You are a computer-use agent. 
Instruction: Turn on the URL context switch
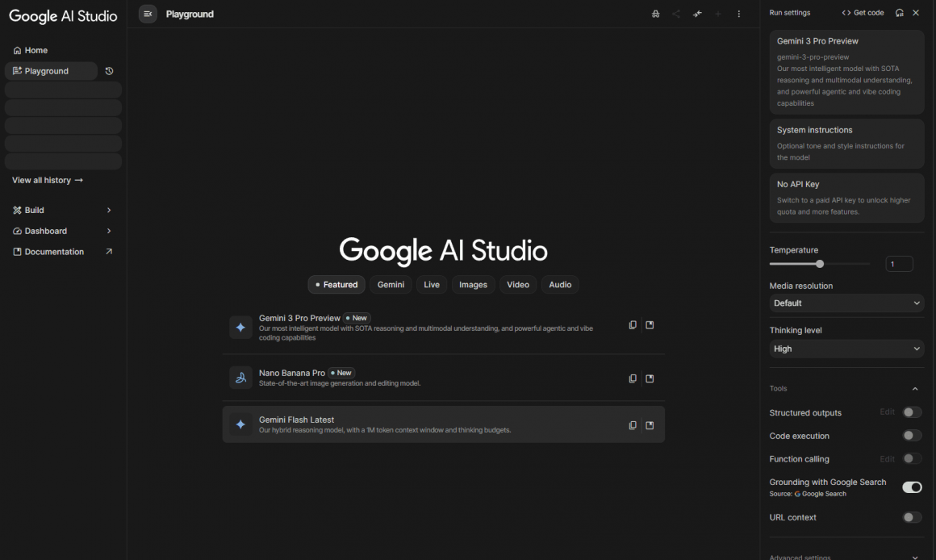click(912, 517)
